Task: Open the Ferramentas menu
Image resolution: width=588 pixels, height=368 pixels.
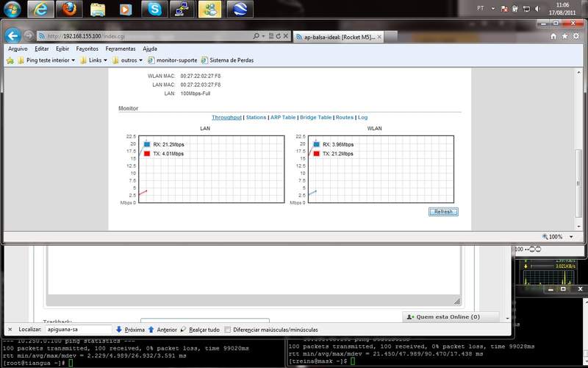Action: click(x=121, y=49)
